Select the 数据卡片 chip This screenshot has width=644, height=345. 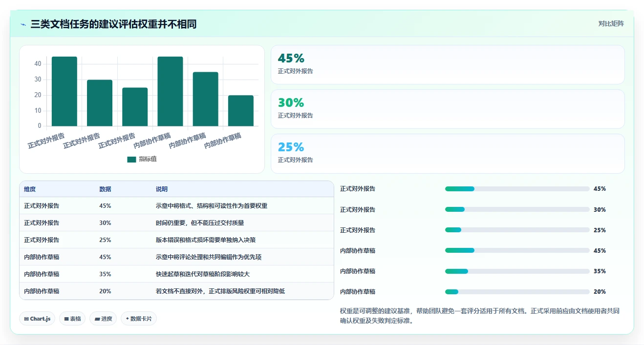(139, 319)
